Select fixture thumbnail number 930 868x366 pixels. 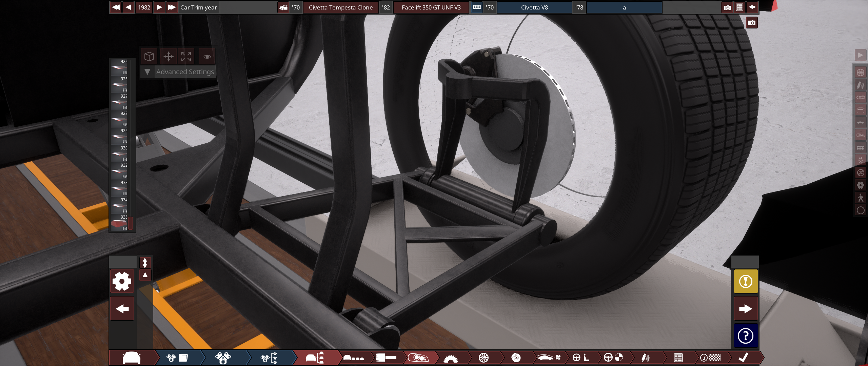tap(119, 154)
